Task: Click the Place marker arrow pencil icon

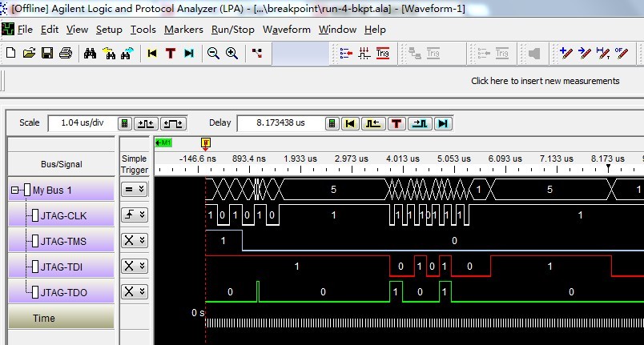Action: point(585,53)
